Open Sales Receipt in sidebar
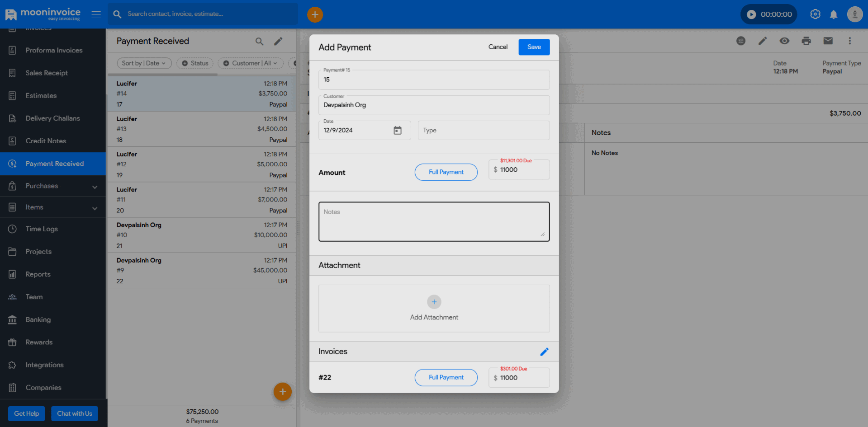 [x=53, y=73]
